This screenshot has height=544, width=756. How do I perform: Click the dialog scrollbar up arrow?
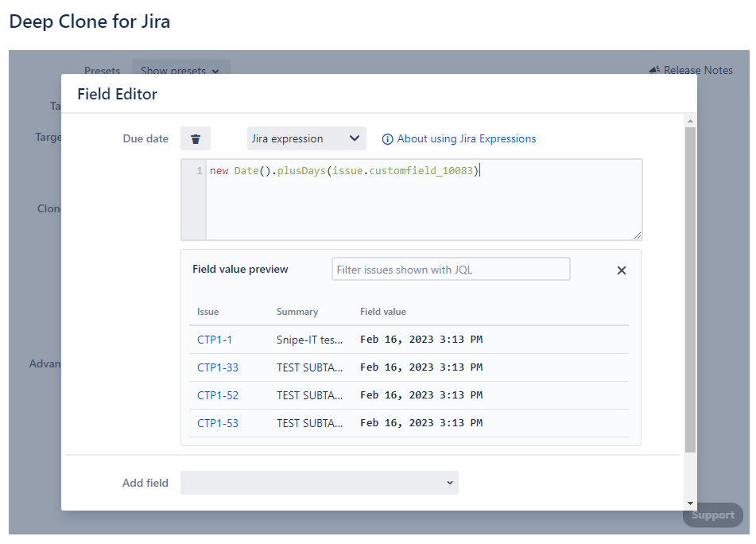click(690, 121)
